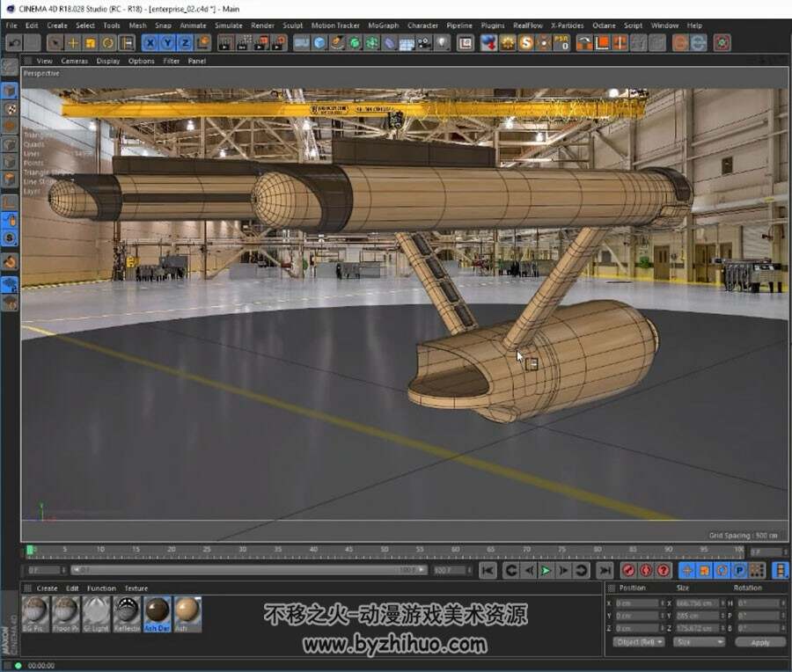Add a Camera object

click(x=424, y=43)
